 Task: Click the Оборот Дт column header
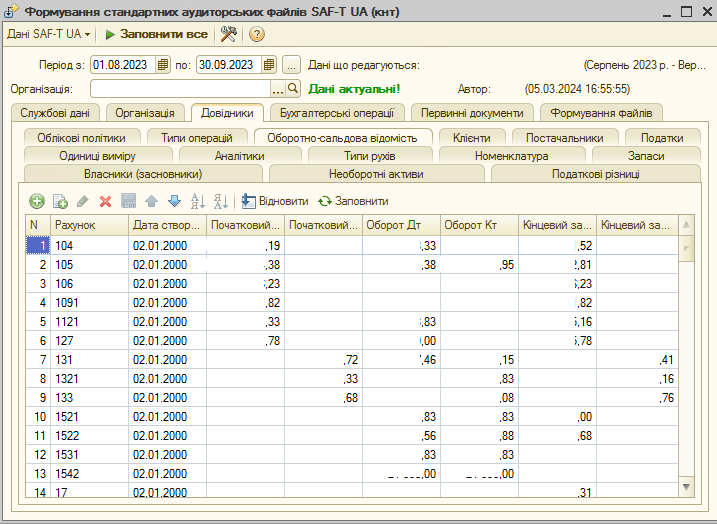[401, 225]
